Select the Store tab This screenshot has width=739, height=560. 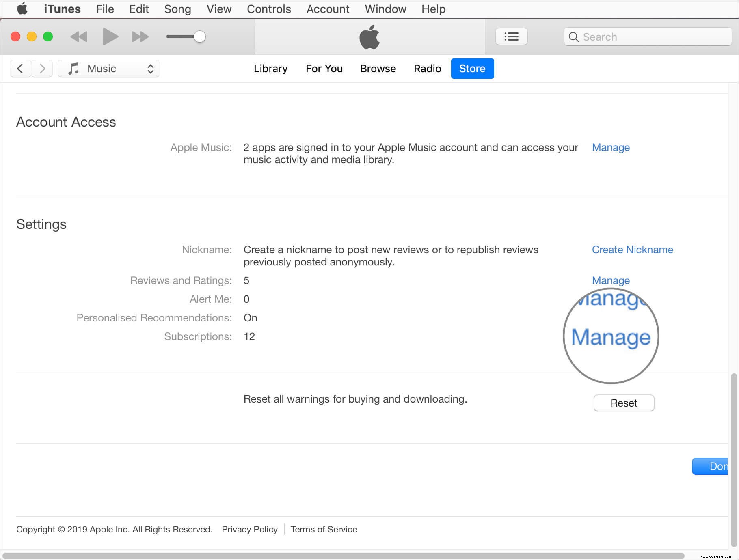pyautogui.click(x=472, y=69)
